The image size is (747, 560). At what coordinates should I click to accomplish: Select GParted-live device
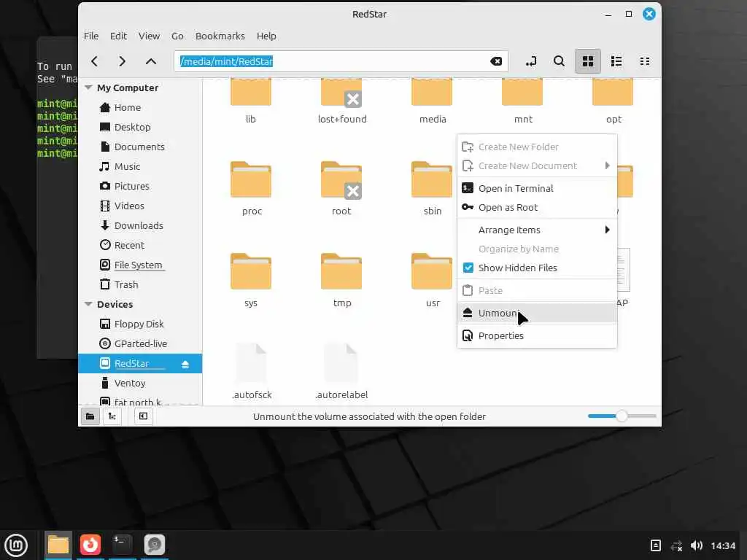tap(140, 344)
